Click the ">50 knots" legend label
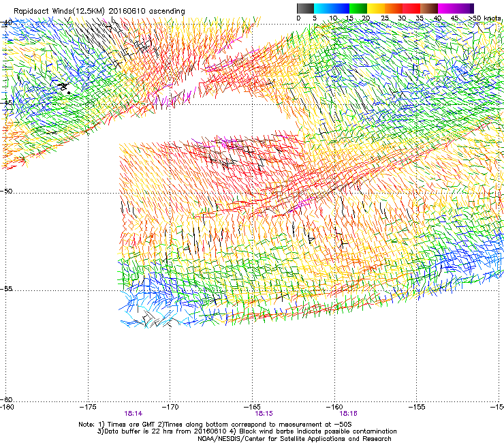Viewport: 504px width, 443px height. (x=484, y=18)
